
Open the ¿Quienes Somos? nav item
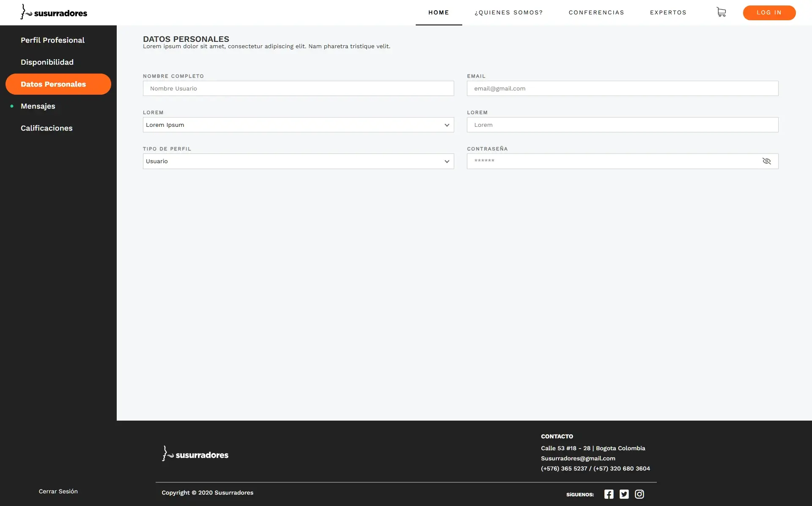coord(509,12)
